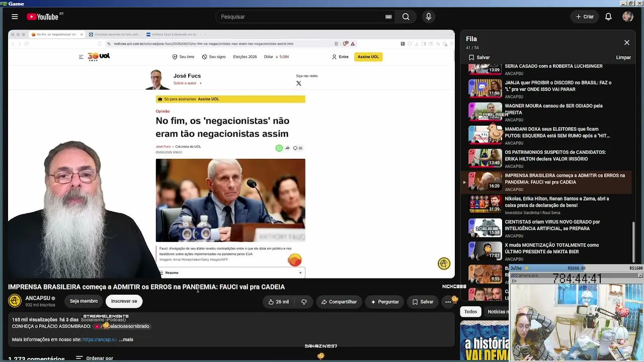Like the video showing 26 mil
This screenshot has width=644, height=362.
(x=278, y=302)
